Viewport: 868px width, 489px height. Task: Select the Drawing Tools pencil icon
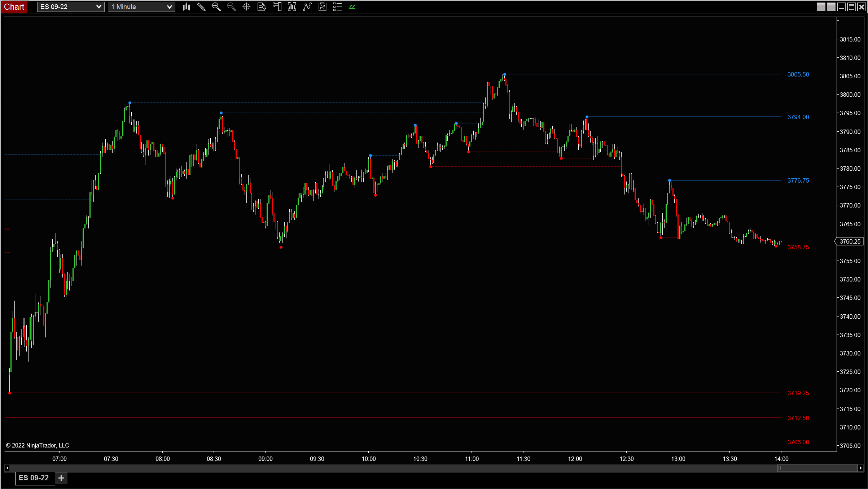(201, 7)
